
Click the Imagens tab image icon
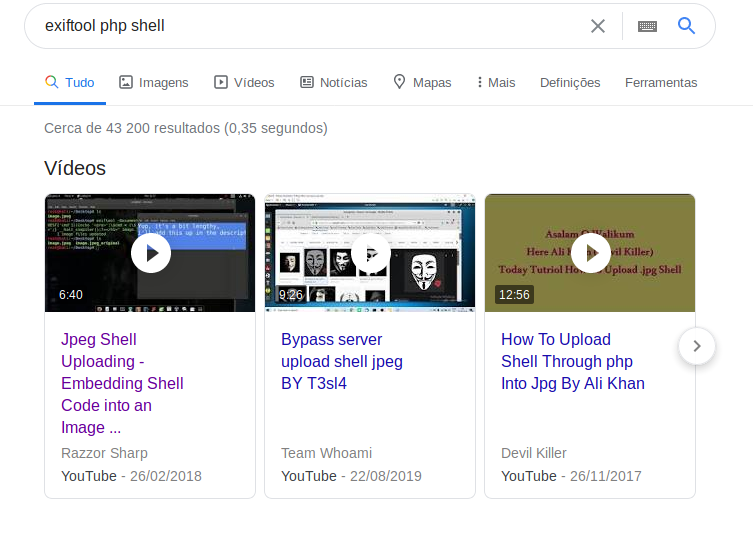pyautogui.click(x=126, y=82)
